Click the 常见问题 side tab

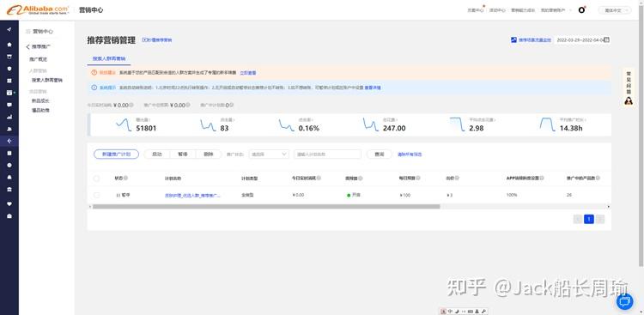629,82
